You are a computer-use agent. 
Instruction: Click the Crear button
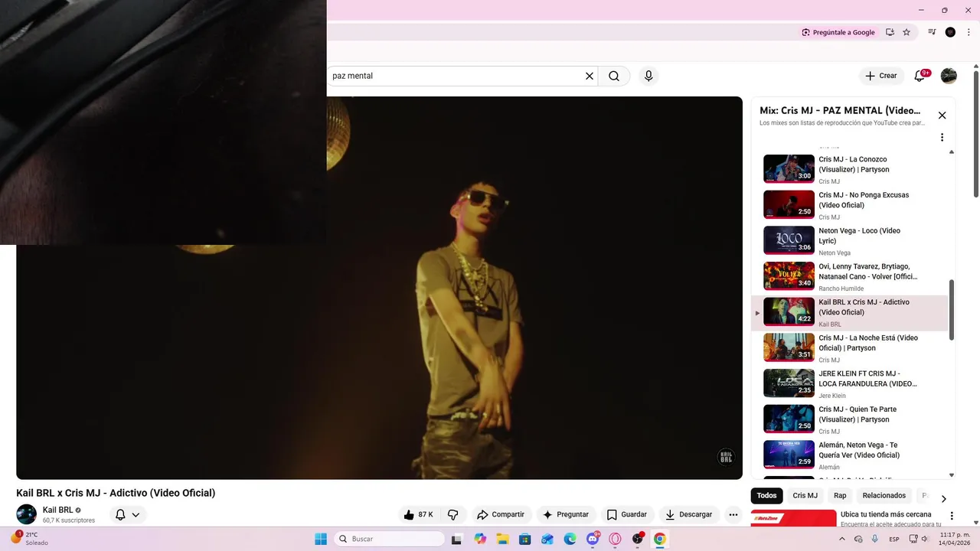click(880, 76)
